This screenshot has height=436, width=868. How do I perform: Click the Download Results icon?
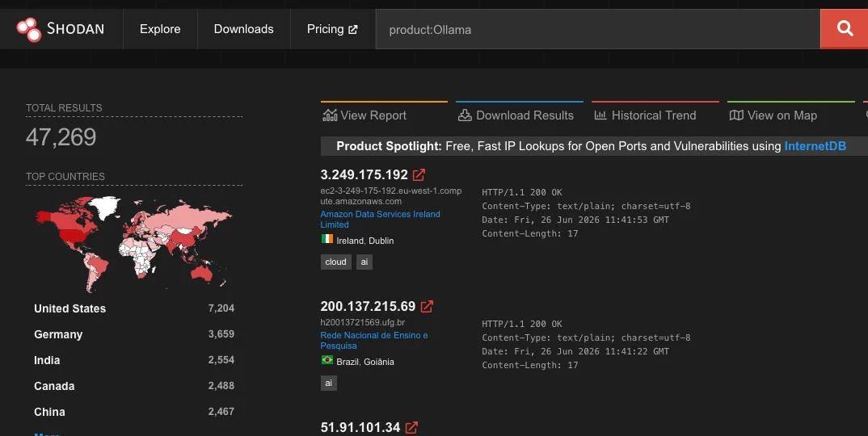465,115
